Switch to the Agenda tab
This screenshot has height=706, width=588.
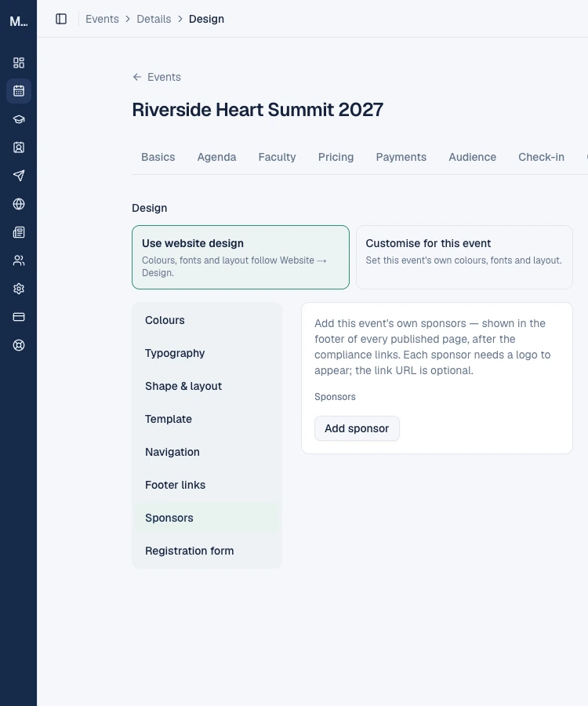click(216, 157)
